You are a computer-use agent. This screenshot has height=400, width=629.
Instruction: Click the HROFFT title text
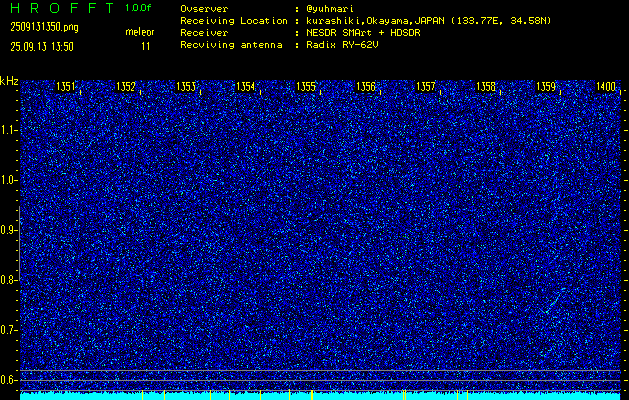(62, 8)
